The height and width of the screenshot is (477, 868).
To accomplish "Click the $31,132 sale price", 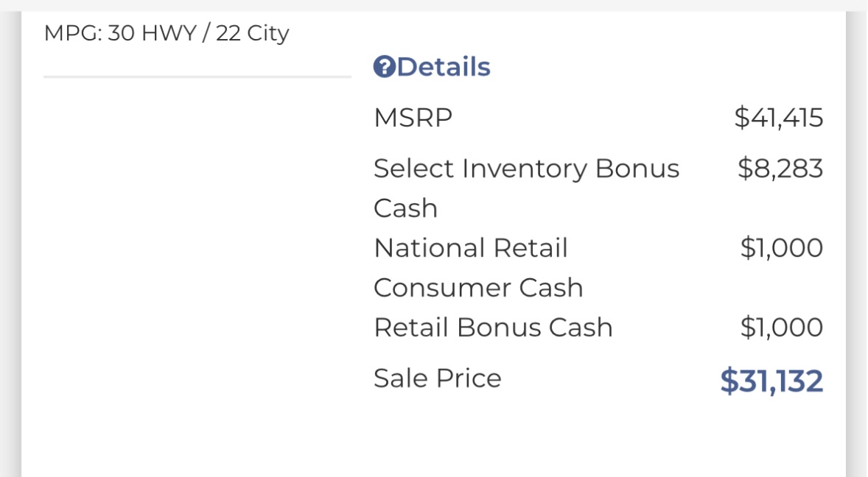I will point(771,381).
